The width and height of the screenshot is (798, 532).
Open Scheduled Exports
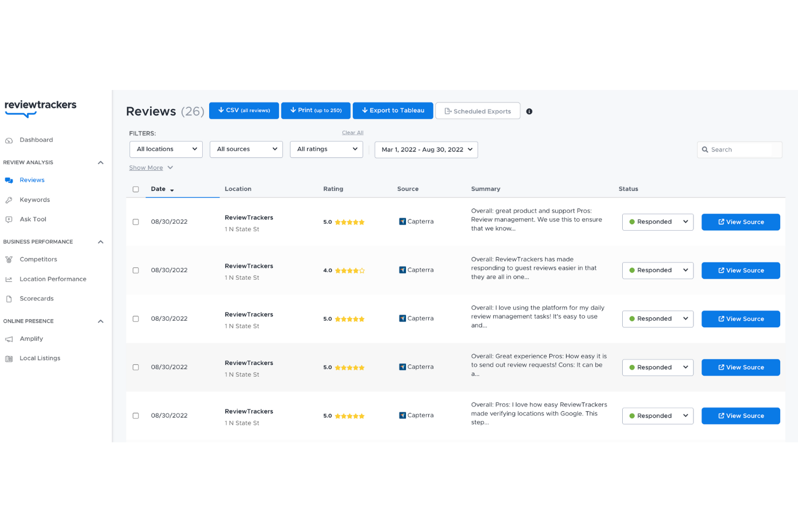tap(478, 111)
